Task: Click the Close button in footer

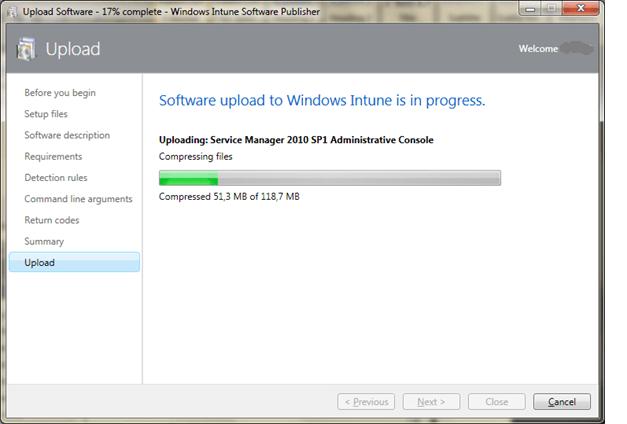Action: (497, 402)
